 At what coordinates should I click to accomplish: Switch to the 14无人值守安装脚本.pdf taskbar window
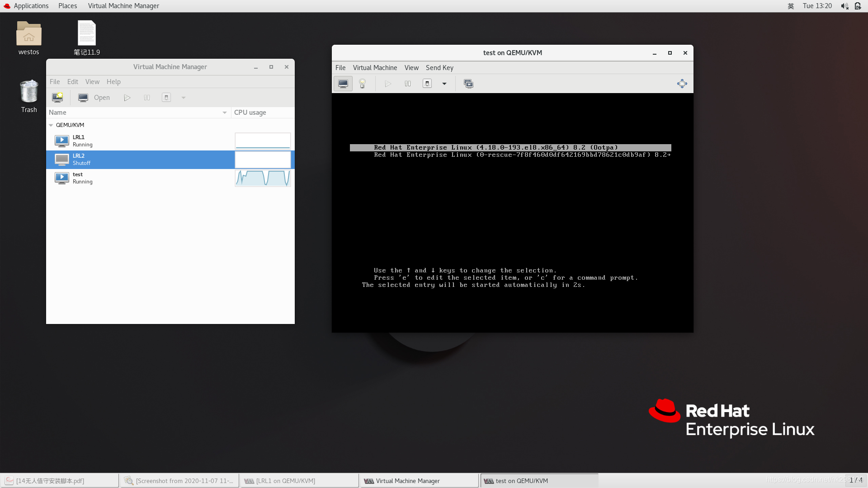point(60,481)
